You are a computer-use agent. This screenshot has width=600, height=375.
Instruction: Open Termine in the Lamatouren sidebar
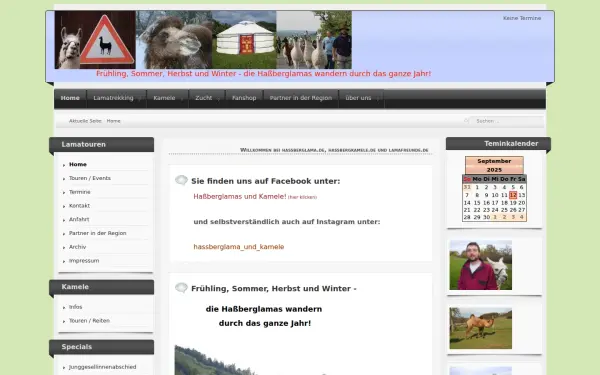[x=80, y=192]
